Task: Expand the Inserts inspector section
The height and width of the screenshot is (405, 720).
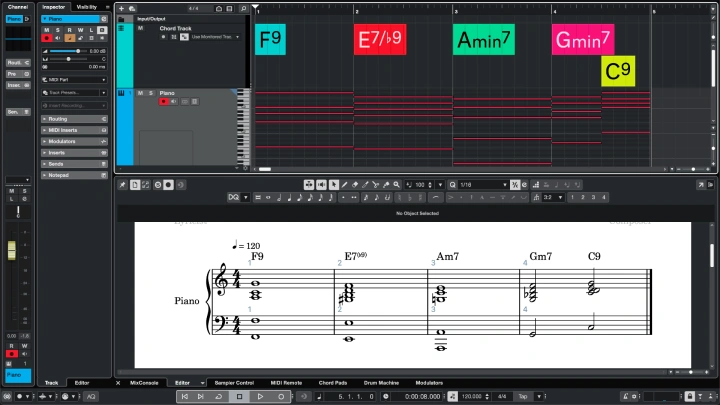Action: pyautogui.click(x=74, y=153)
